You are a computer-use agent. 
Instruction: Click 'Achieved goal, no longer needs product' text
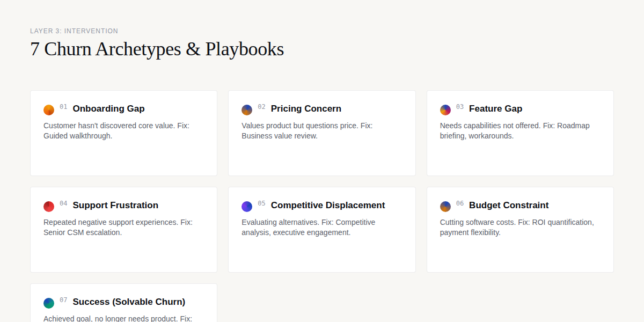point(118,318)
